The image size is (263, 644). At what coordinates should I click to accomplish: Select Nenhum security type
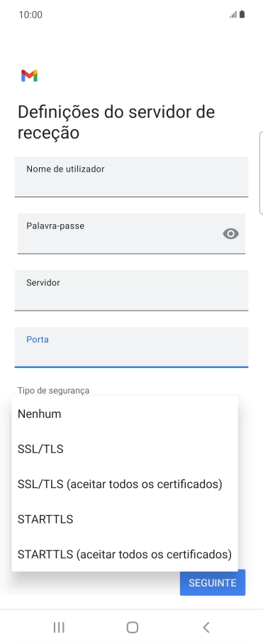coord(125,414)
